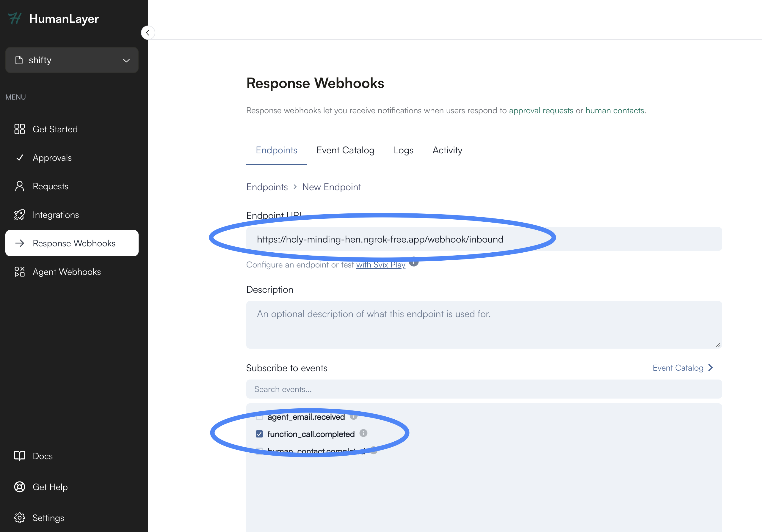The width and height of the screenshot is (762, 532).
Task: Click info icon beside function_call.completed
Action: pos(363,433)
